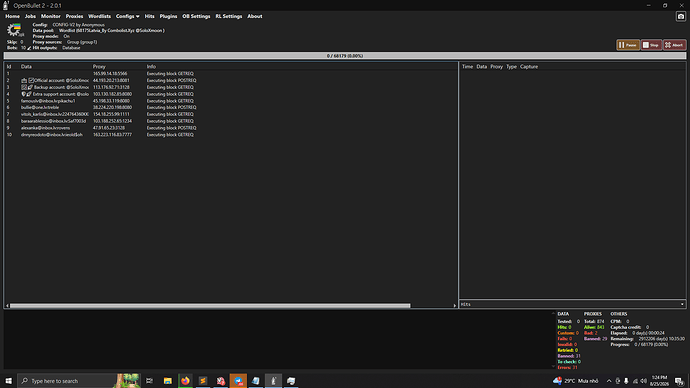This screenshot has width=690, height=388.
Task: Click proxy 163.223.116.83:7777 cell
Action: [112, 135]
